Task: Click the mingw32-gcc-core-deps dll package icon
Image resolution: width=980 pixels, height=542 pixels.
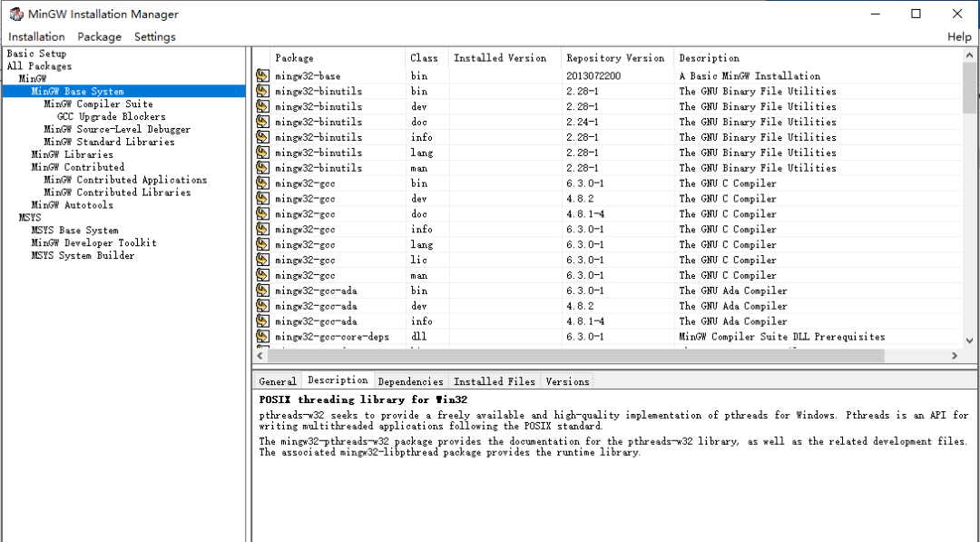Action: 262,337
